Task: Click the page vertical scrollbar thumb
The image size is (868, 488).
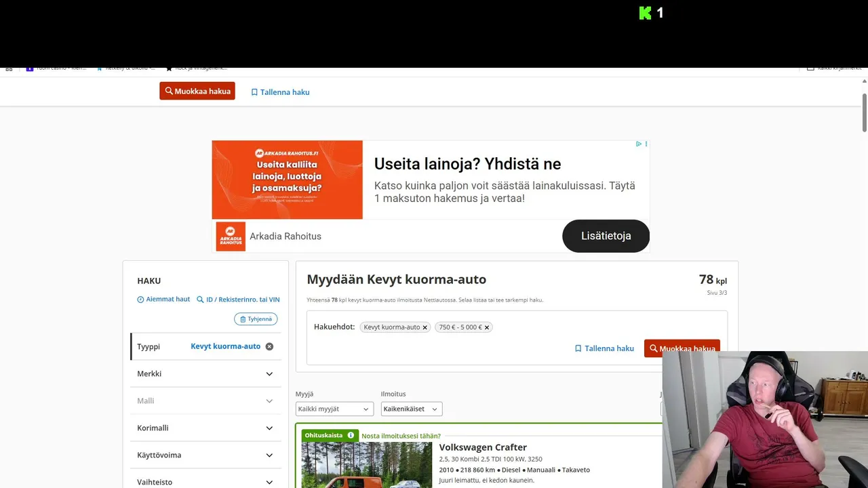Action: click(x=865, y=113)
